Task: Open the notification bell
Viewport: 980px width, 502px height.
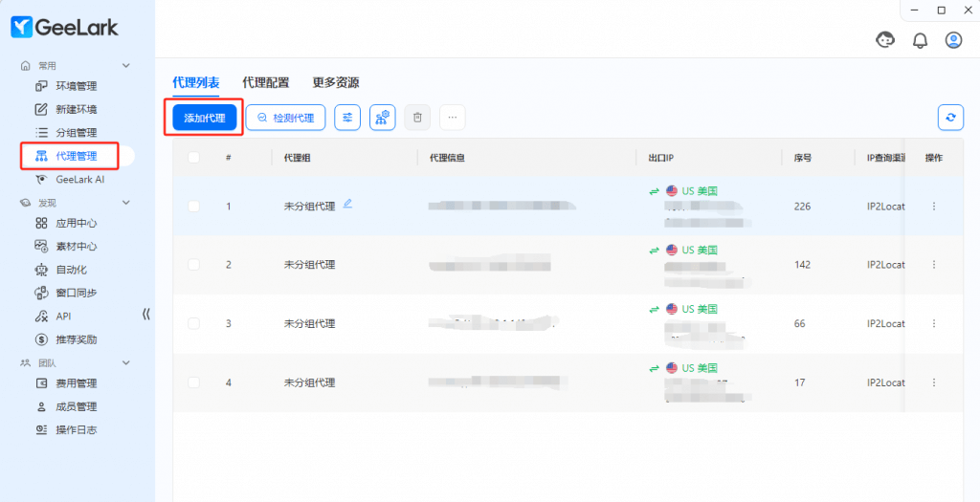Action: pos(920,40)
